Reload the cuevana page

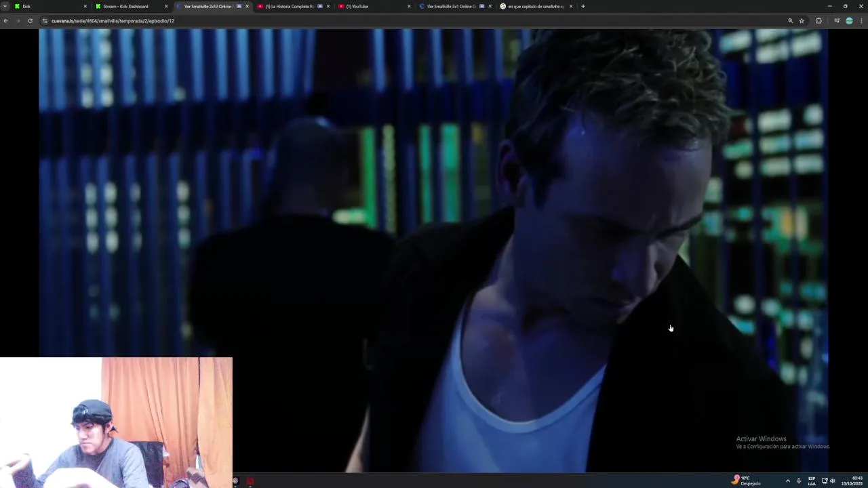coord(30,21)
